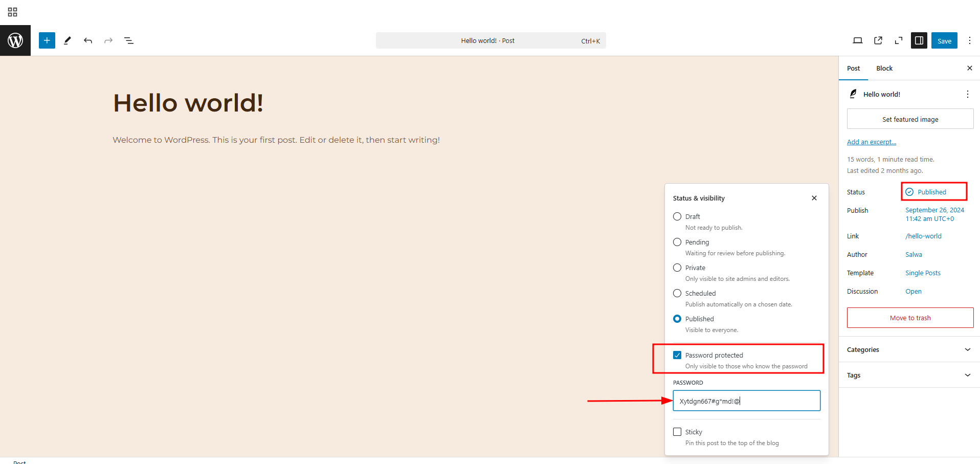The width and height of the screenshot is (980, 464).
Task: Switch to the Block tab
Action: (884, 68)
